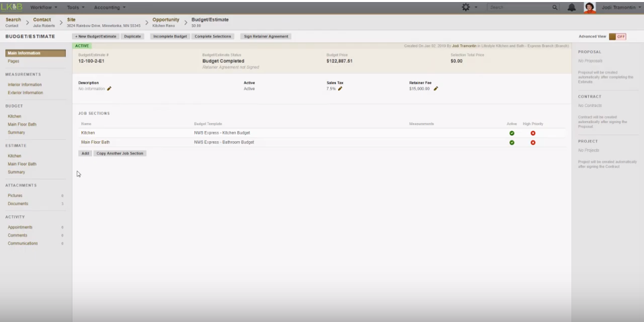The image size is (644, 322).
Task: Click the Duplicate button
Action: (x=132, y=36)
